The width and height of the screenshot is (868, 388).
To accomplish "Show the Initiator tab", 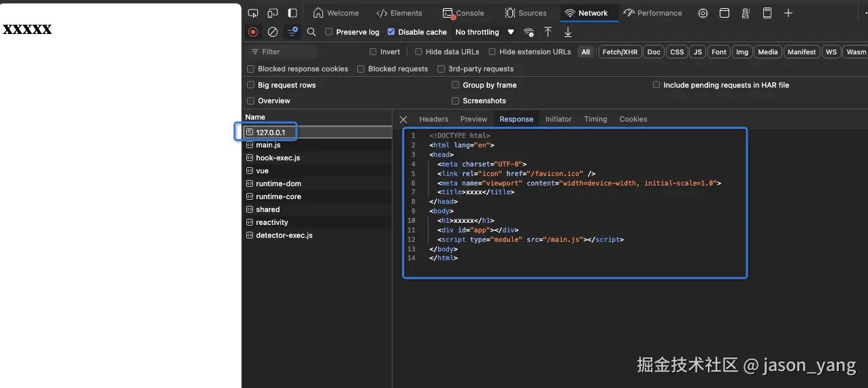I will (x=558, y=119).
